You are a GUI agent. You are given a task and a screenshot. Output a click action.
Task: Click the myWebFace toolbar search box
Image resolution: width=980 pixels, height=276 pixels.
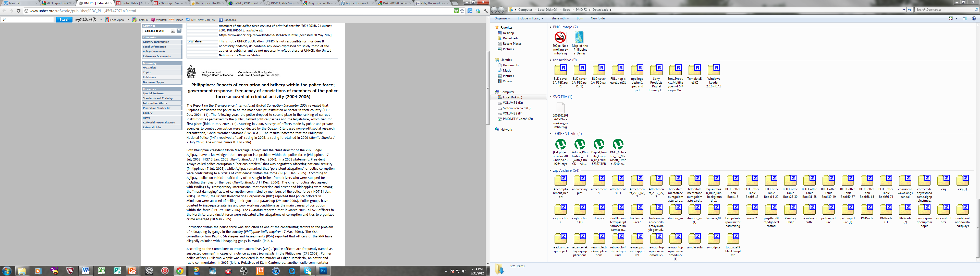(x=28, y=20)
